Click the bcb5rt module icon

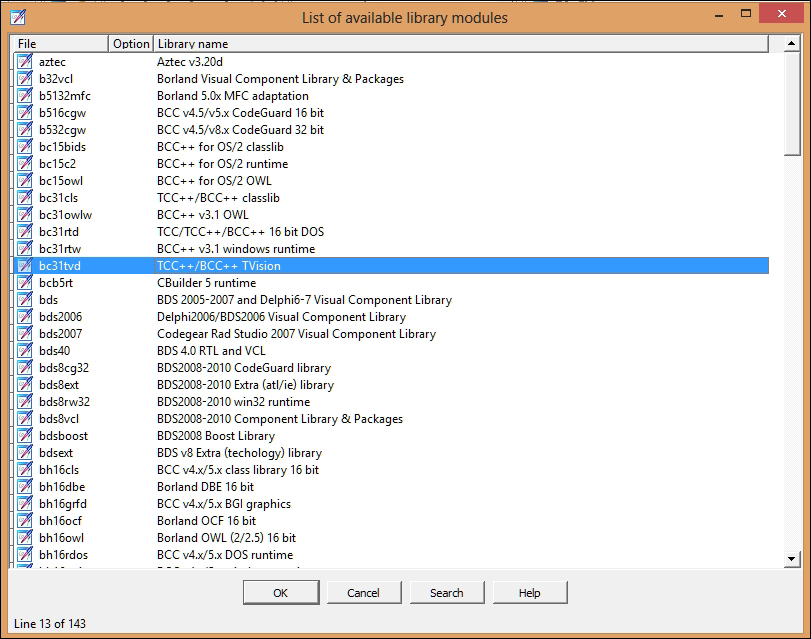pyautogui.click(x=24, y=283)
